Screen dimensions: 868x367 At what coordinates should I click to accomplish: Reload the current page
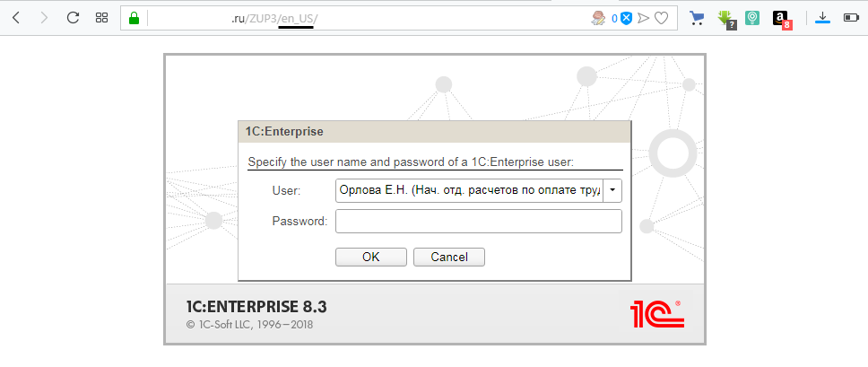74,17
